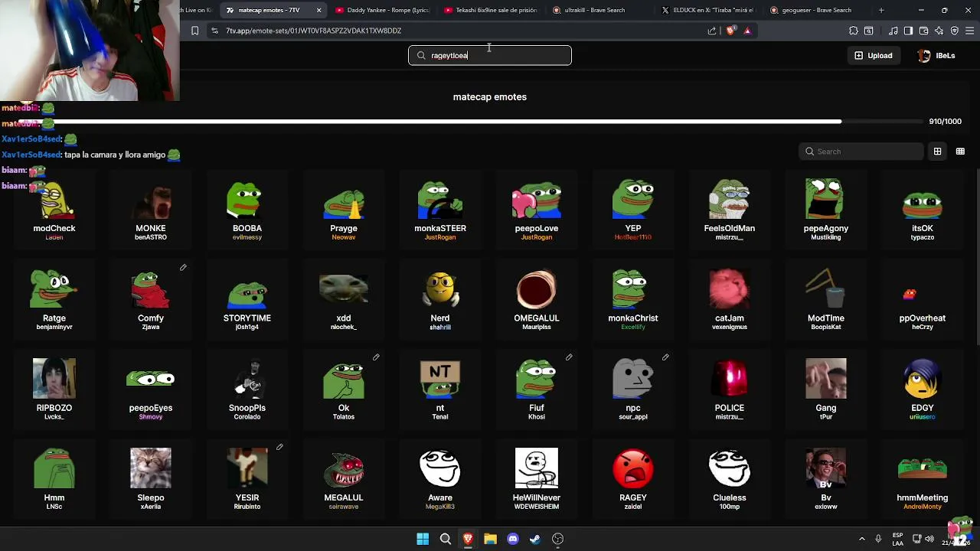Click the edit pencil on Fluf emote
Screen dimensions: 980x551
point(569,357)
